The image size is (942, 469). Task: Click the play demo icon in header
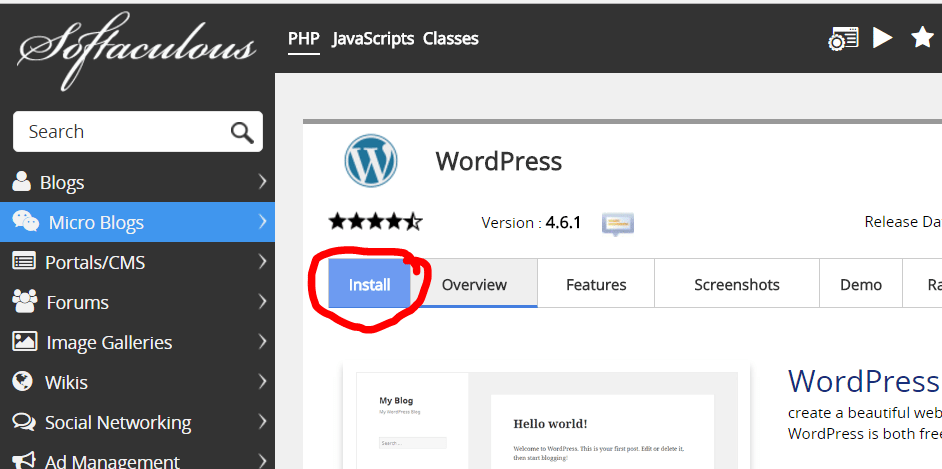pyautogui.click(x=882, y=38)
